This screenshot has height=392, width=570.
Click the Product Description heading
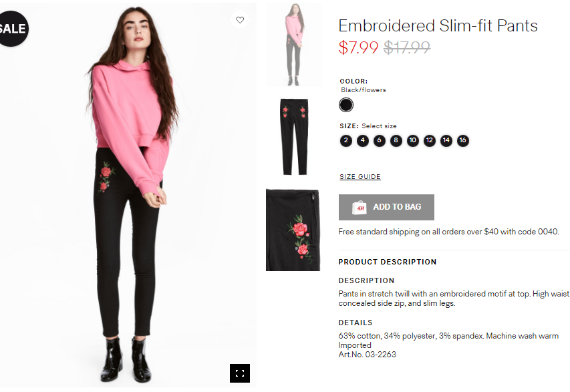coord(387,262)
